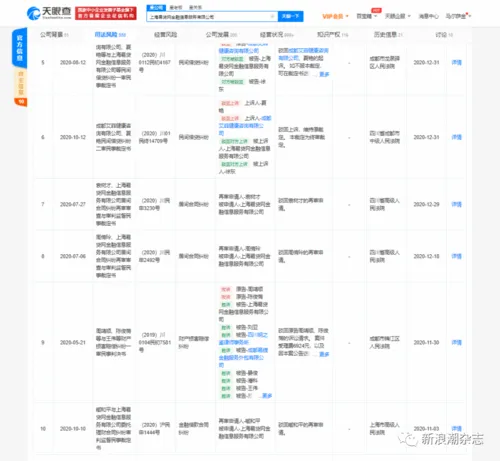Open the 天眼企服 dropdown menu
Screen dimensions: 500x461
(397, 16)
